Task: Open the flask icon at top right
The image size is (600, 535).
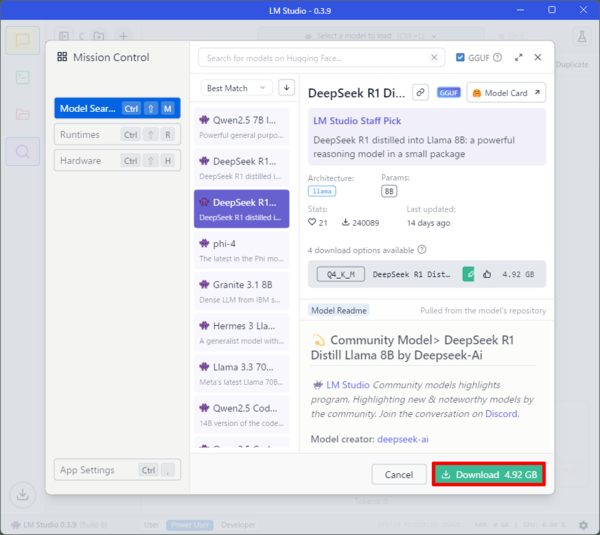Action: coord(582,36)
